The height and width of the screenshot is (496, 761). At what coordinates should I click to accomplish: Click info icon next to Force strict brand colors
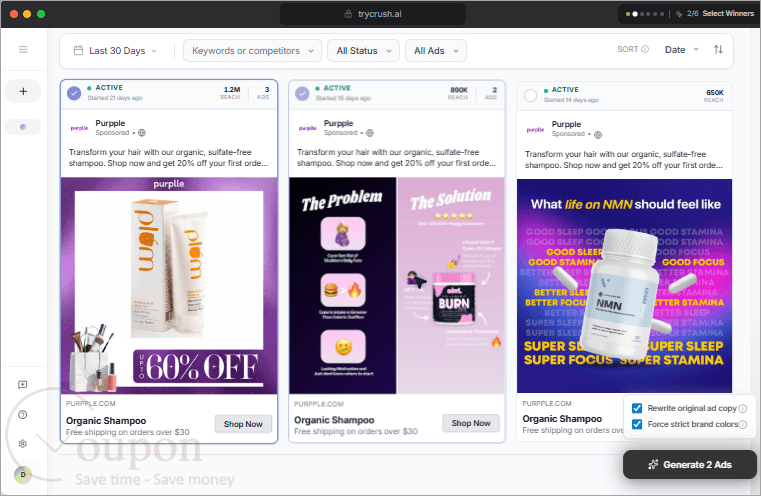click(743, 424)
